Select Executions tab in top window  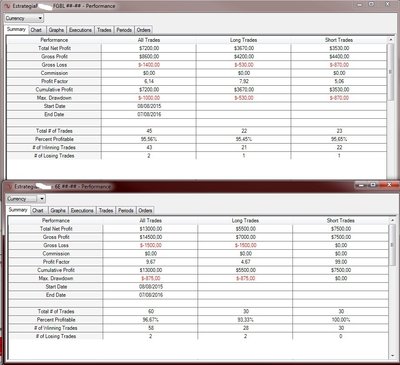(80, 30)
